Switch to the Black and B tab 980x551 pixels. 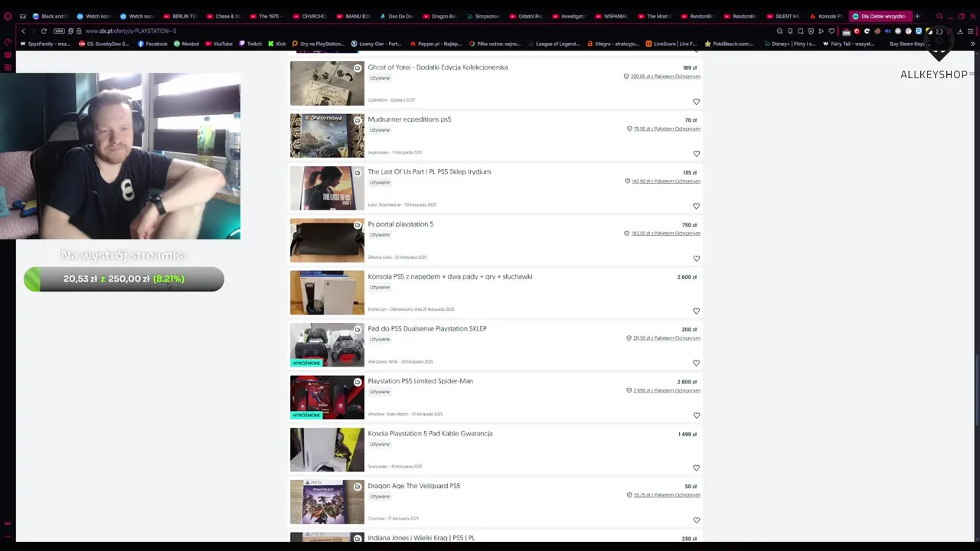(50, 16)
